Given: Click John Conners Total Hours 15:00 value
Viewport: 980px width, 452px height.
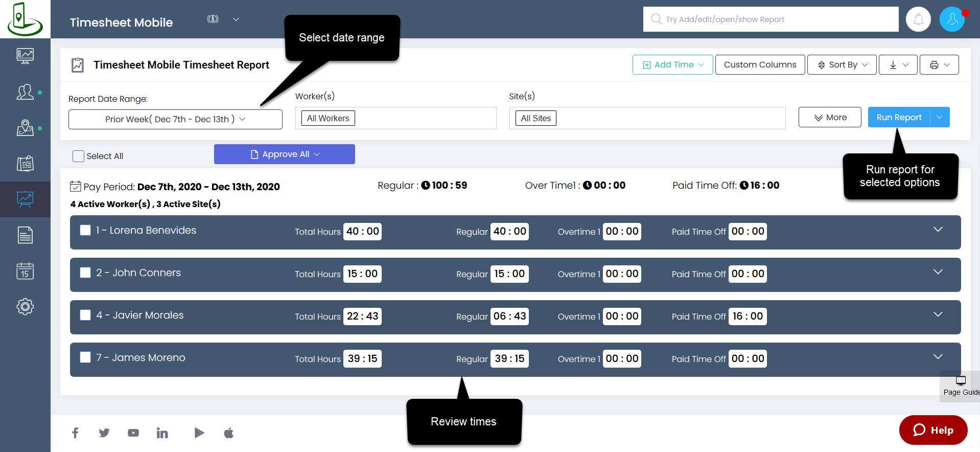Looking at the screenshot, I should [363, 274].
